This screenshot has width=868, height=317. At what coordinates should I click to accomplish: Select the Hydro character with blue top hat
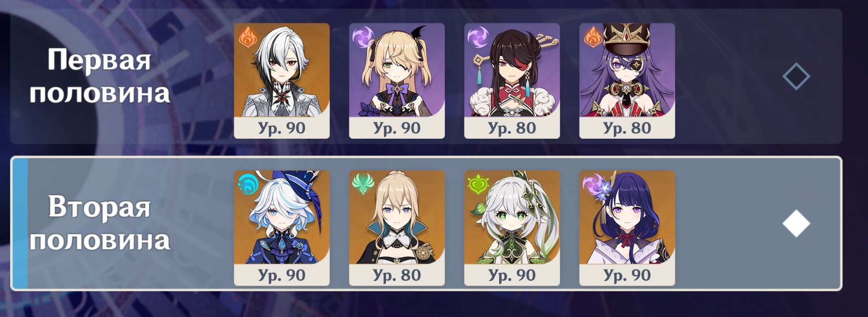pos(282,228)
